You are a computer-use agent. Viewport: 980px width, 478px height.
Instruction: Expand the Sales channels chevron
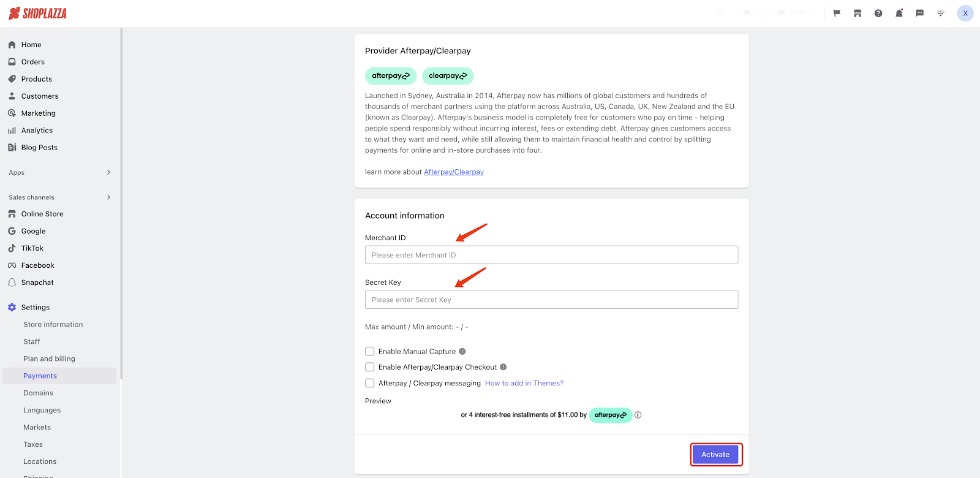pyautogui.click(x=108, y=197)
